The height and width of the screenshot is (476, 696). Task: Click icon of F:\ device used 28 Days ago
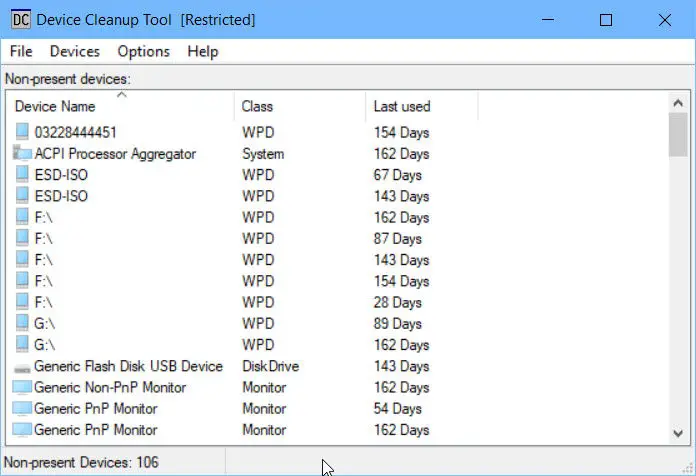pos(22,302)
